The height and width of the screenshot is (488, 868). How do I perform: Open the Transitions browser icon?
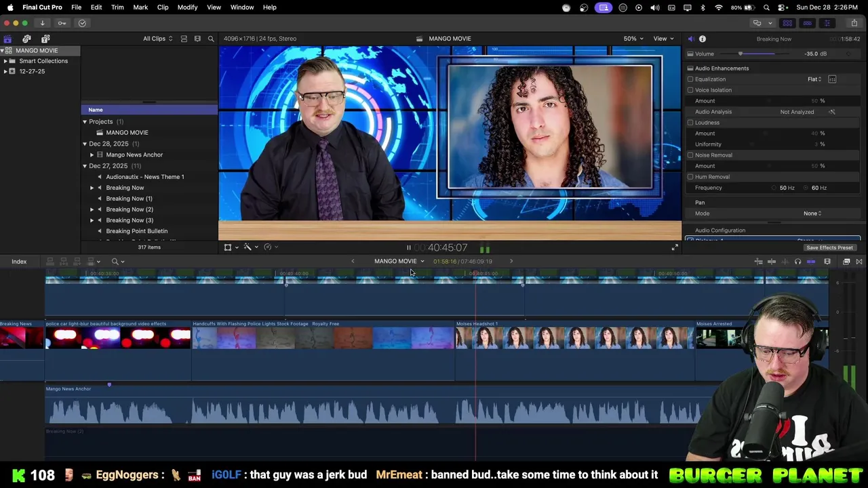click(x=859, y=262)
